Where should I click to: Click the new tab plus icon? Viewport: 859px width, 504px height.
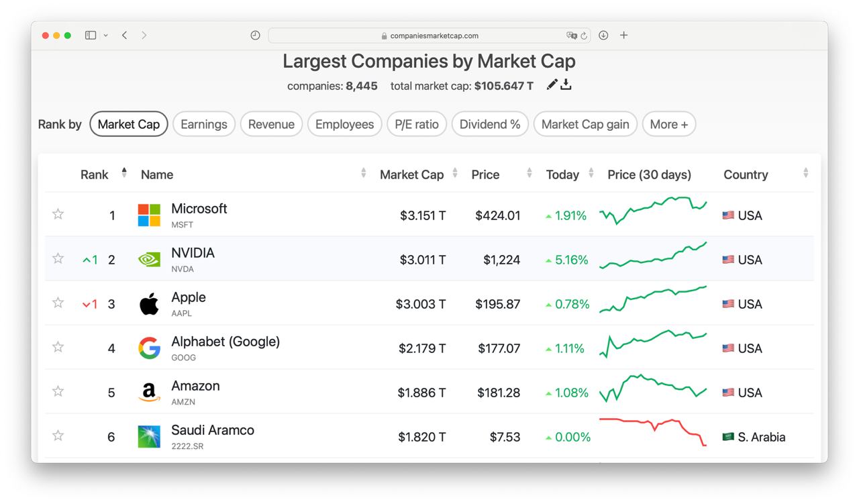[623, 36]
